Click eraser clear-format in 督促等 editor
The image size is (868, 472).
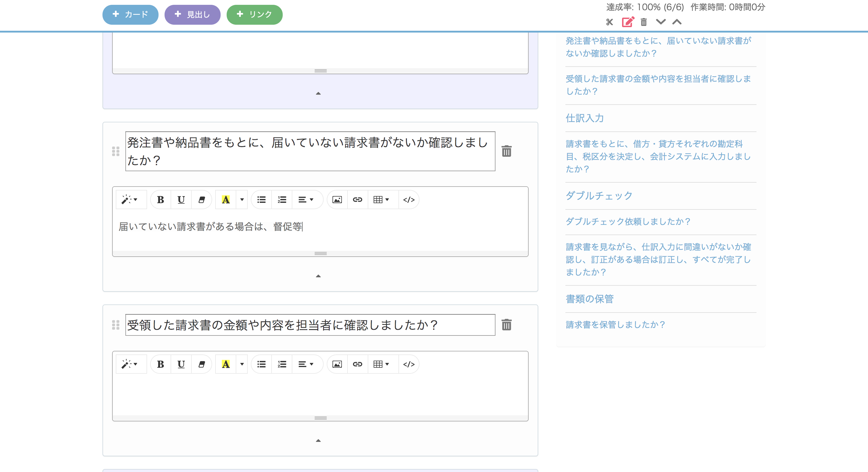[x=202, y=200]
